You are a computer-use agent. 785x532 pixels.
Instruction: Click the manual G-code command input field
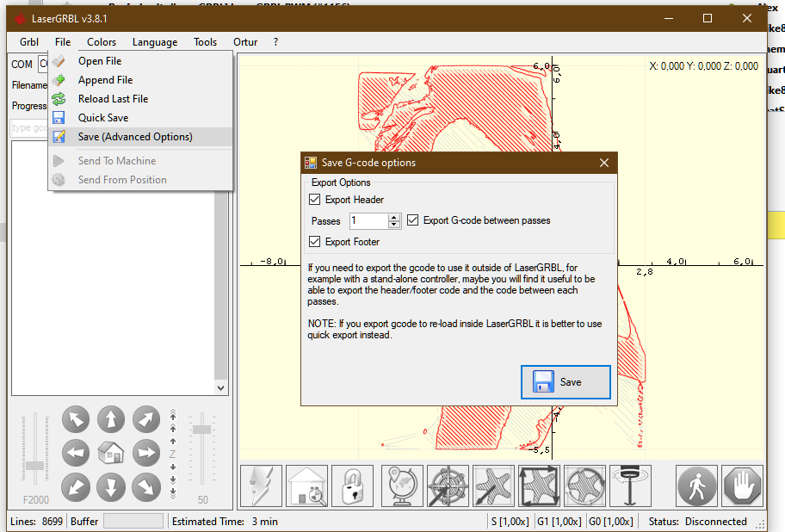point(29,128)
